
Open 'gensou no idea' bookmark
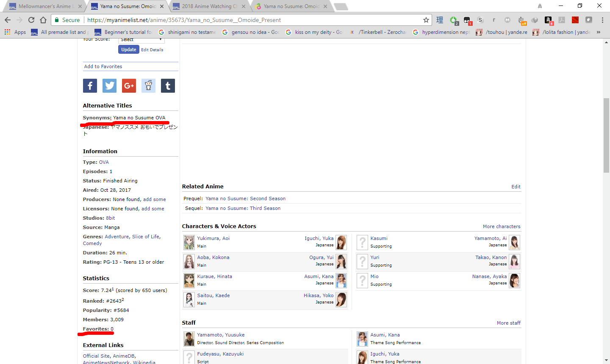coord(250,32)
